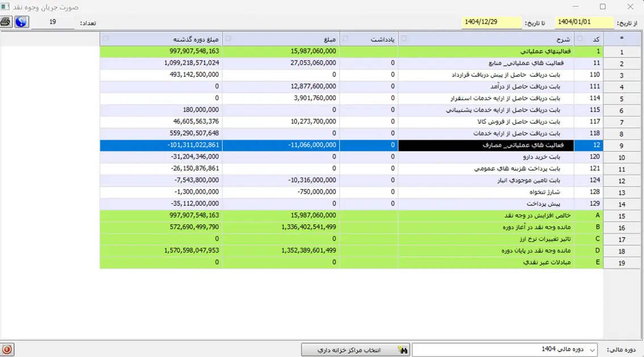
Task: Click the blue globe refresh icon
Action: click(x=22, y=22)
